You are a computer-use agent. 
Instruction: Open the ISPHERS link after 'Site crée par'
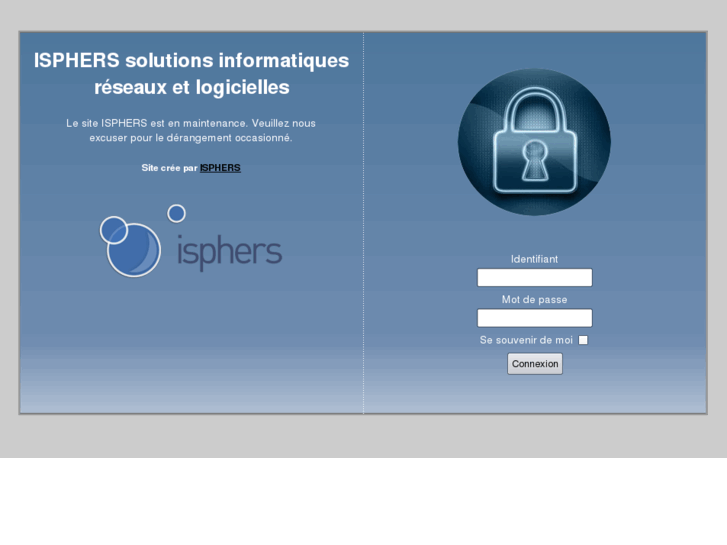(x=220, y=168)
